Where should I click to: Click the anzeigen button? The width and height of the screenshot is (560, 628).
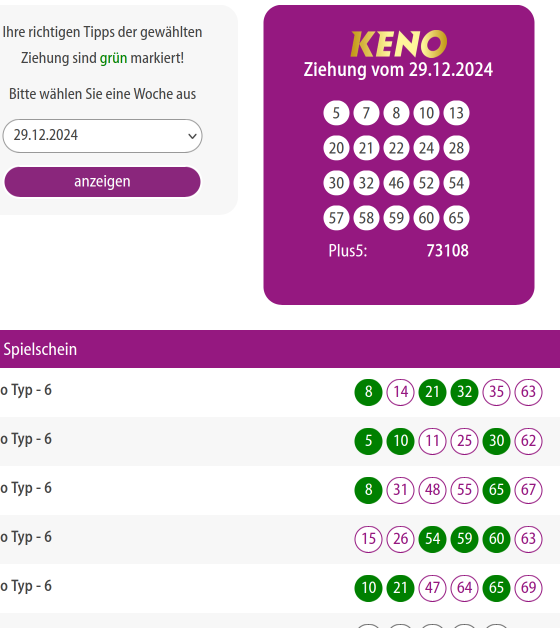pos(102,182)
